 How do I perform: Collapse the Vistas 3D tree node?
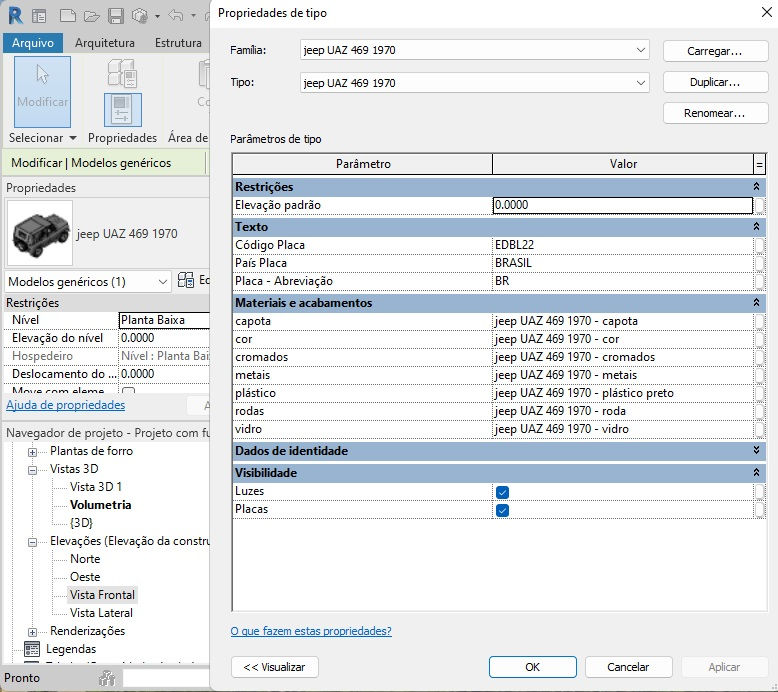(32, 470)
